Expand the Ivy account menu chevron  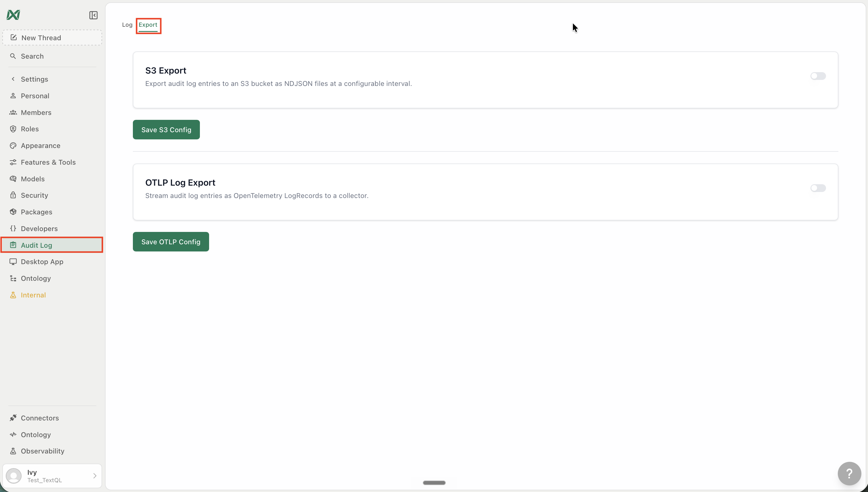95,476
